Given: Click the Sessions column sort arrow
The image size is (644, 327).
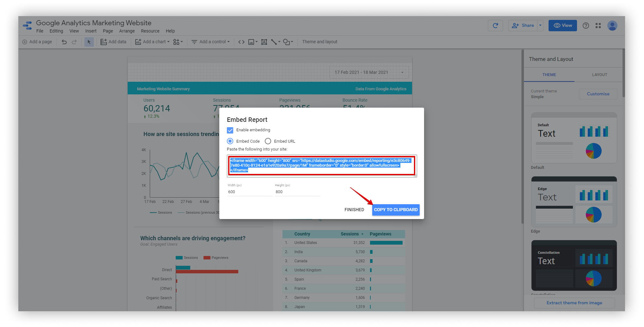Looking at the screenshot, I should point(362,234).
